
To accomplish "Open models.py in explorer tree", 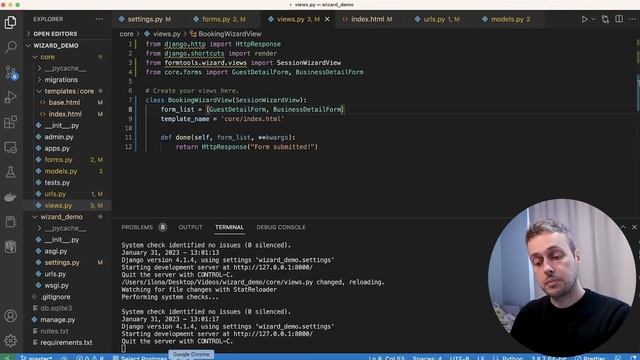I will tap(61, 171).
